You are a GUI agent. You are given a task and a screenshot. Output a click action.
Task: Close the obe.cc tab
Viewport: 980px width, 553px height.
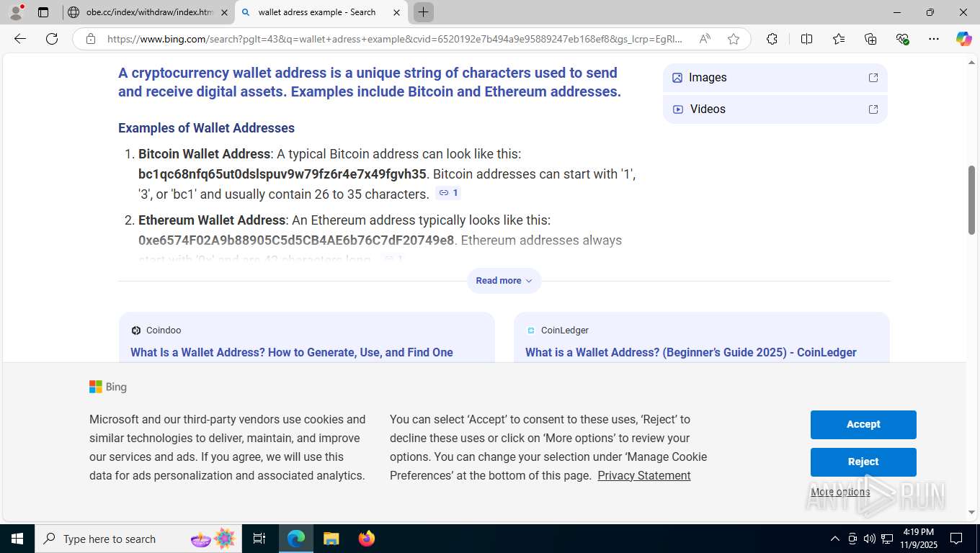[224, 12]
